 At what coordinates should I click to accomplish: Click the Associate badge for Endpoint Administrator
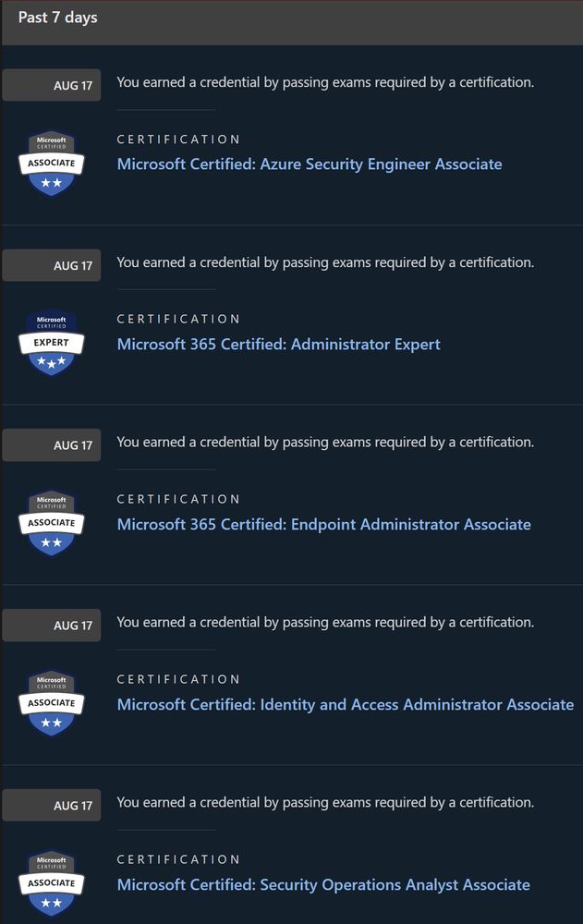(52, 523)
